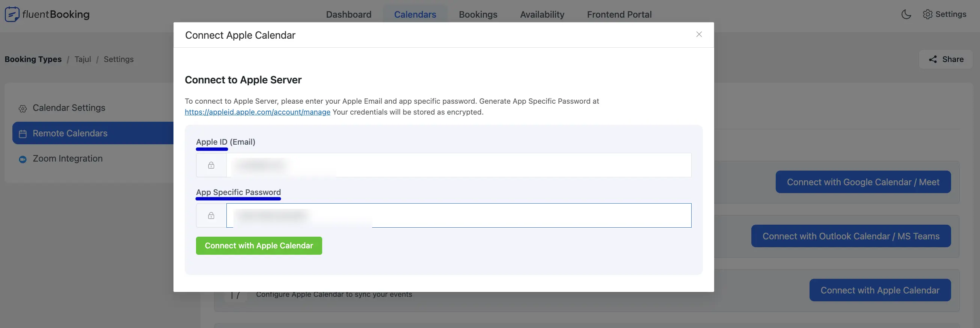Click the Settings breadcrumb

coord(119,59)
